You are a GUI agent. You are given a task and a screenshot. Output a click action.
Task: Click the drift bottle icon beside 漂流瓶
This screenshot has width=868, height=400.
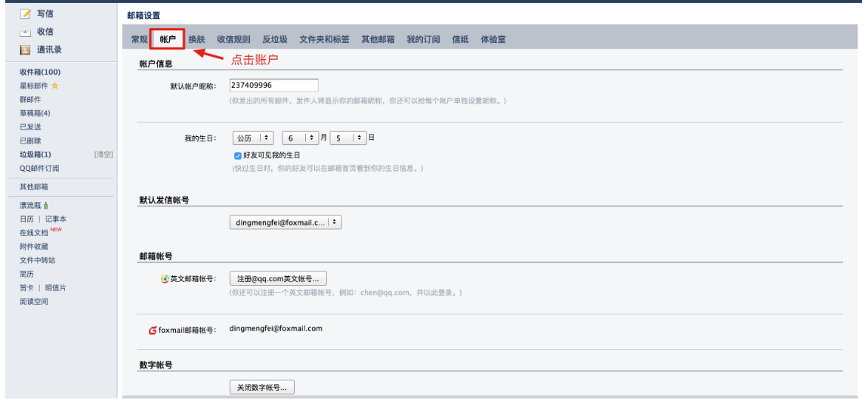click(x=46, y=205)
